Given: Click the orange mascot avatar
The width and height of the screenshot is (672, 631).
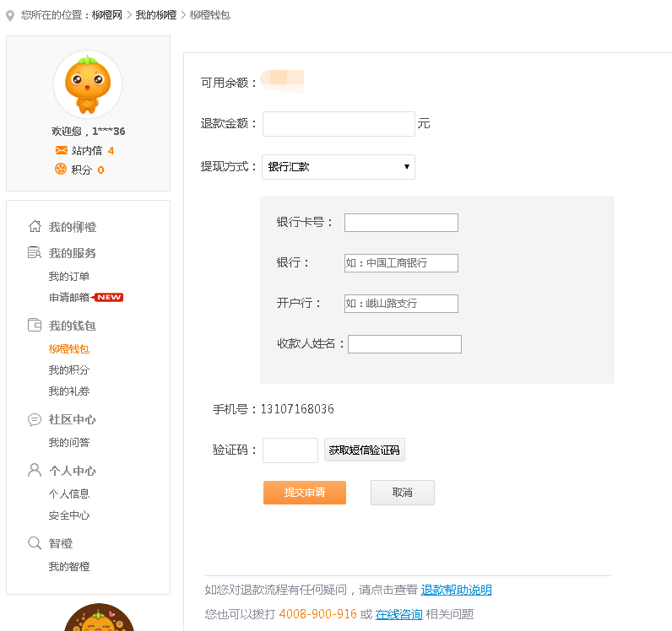Looking at the screenshot, I should pyautogui.click(x=88, y=84).
